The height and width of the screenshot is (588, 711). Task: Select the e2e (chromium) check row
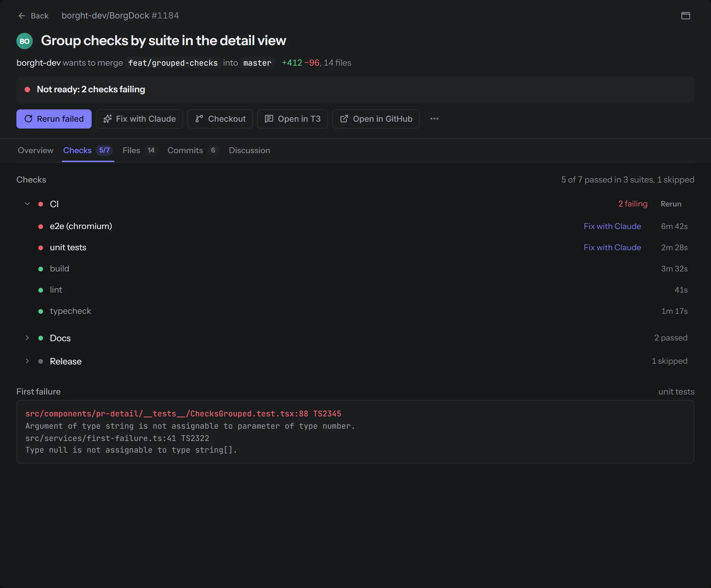[x=355, y=226]
